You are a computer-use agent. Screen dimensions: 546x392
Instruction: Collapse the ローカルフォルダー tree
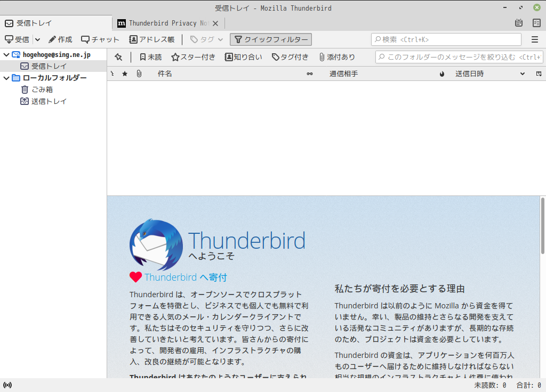(6, 78)
